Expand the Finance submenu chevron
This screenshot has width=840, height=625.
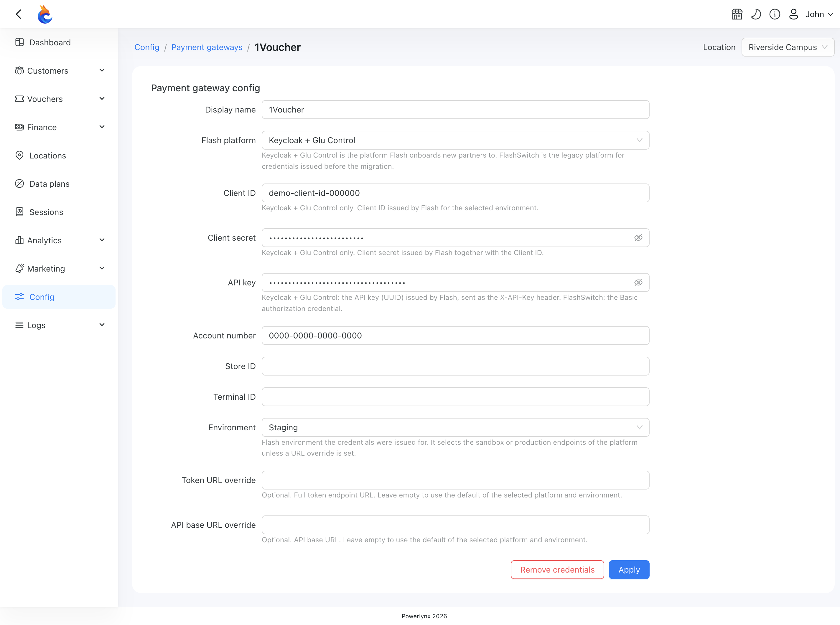(x=102, y=127)
